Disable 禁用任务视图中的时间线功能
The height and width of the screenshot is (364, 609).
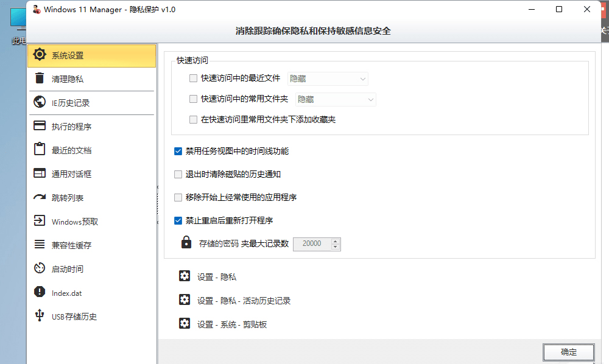point(178,152)
